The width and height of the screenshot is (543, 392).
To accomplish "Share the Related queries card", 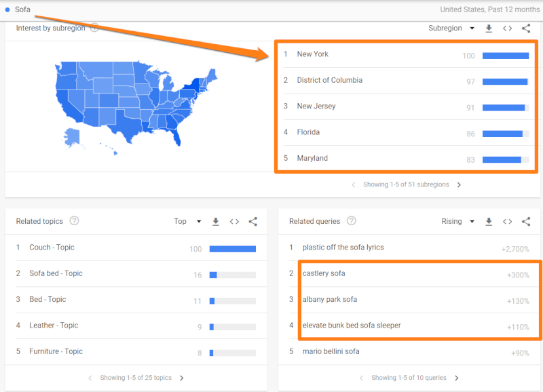I will point(526,221).
